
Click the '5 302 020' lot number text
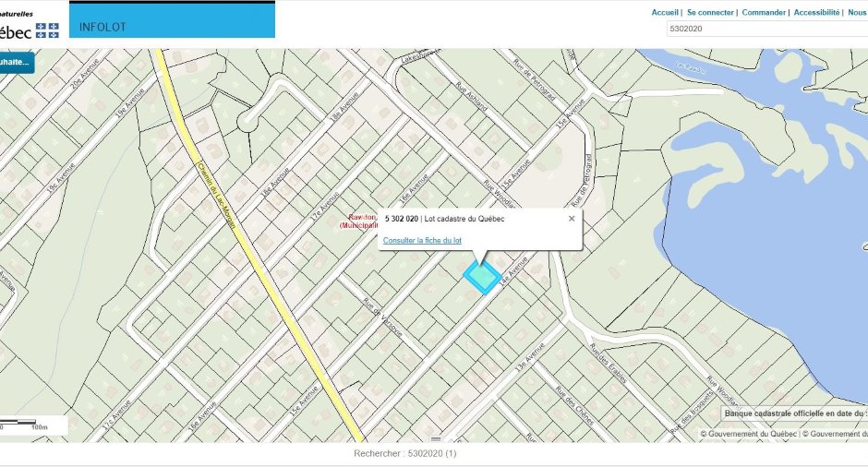coord(402,219)
